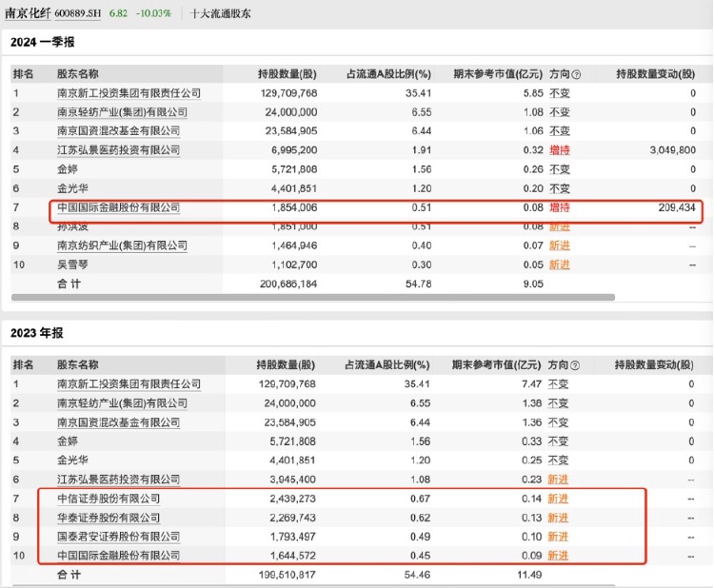
Task: Click 新进 in 南京纺织产业 row
Action: (560, 245)
